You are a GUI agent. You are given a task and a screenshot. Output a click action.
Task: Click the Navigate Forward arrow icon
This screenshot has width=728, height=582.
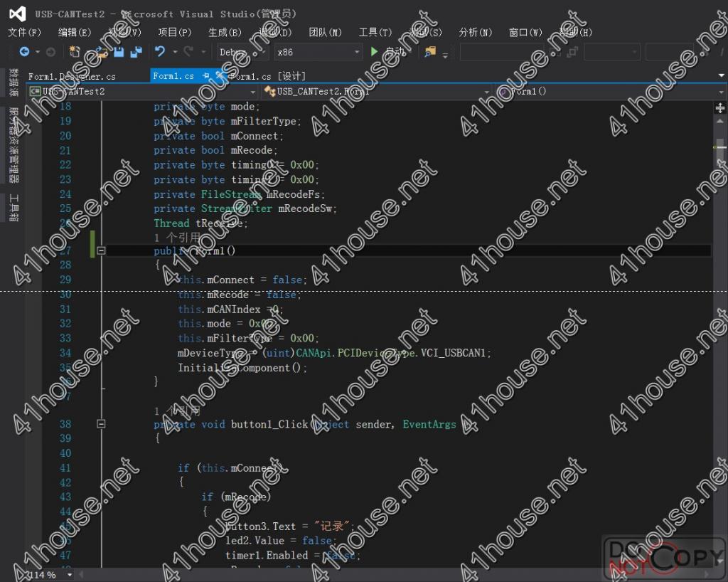coord(50,51)
